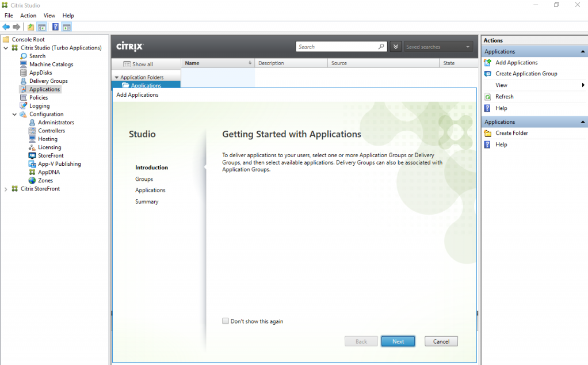Check Don't show this again
This screenshot has height=365, width=588.
tap(226, 321)
